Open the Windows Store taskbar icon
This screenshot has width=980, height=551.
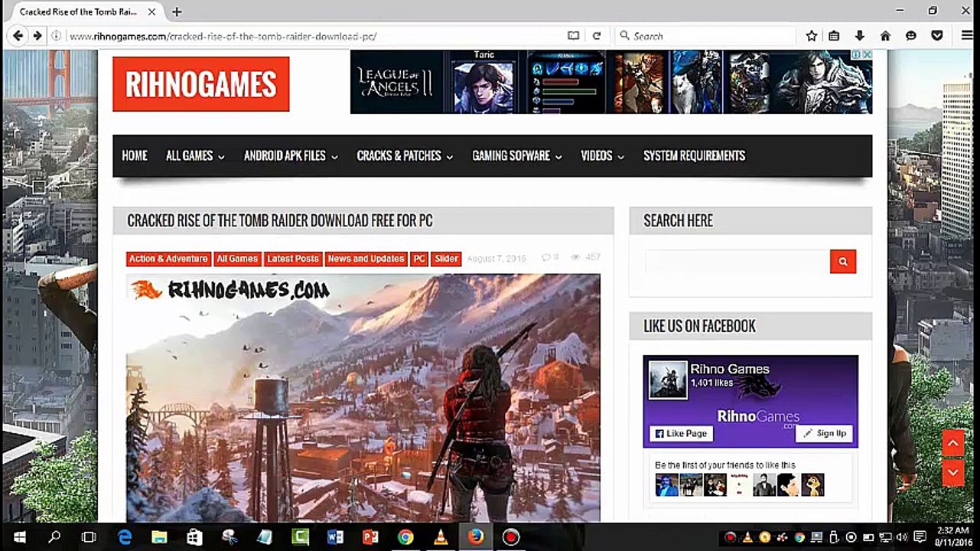pyautogui.click(x=194, y=537)
